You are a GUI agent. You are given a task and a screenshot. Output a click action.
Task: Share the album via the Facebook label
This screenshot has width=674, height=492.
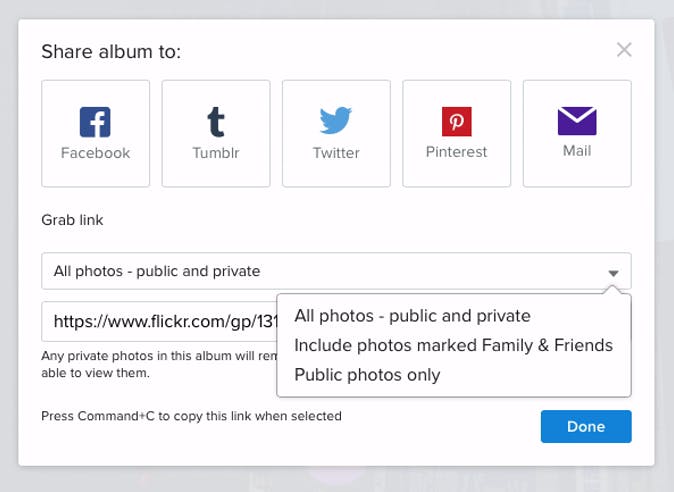pyautogui.click(x=95, y=153)
